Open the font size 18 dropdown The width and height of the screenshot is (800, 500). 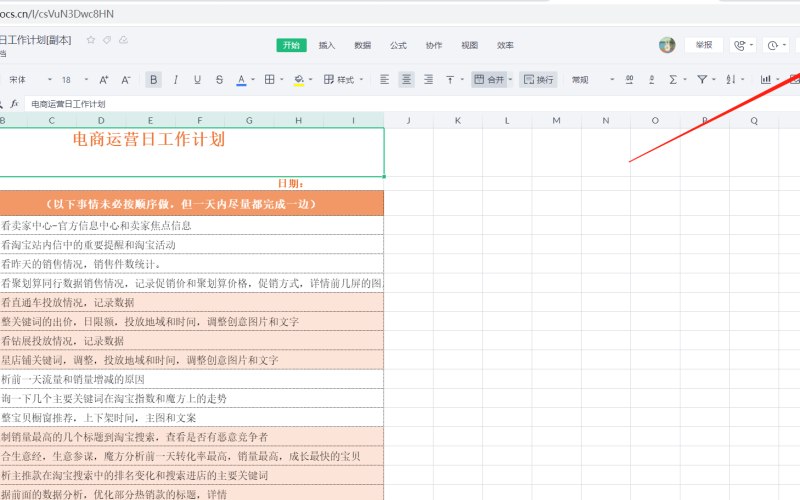click(74, 80)
